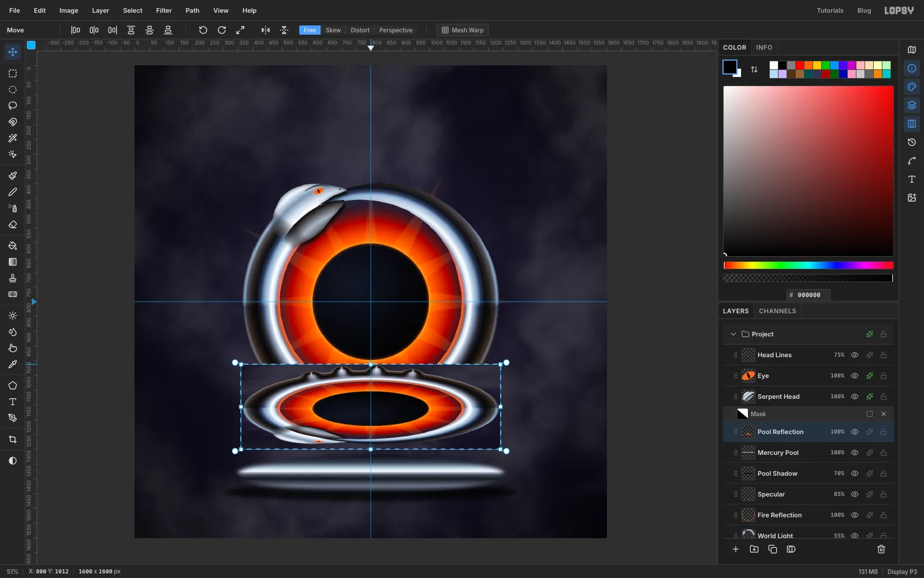This screenshot has height=578, width=924.
Task: Toggle Pool Shadow layer visibility
Action: coord(855,473)
